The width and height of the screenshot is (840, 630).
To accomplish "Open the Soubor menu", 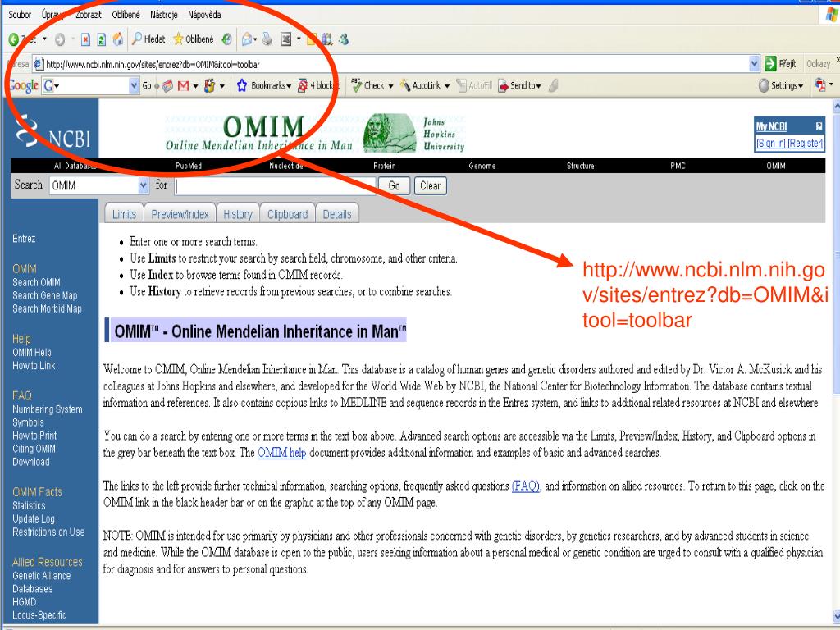I will coord(20,15).
